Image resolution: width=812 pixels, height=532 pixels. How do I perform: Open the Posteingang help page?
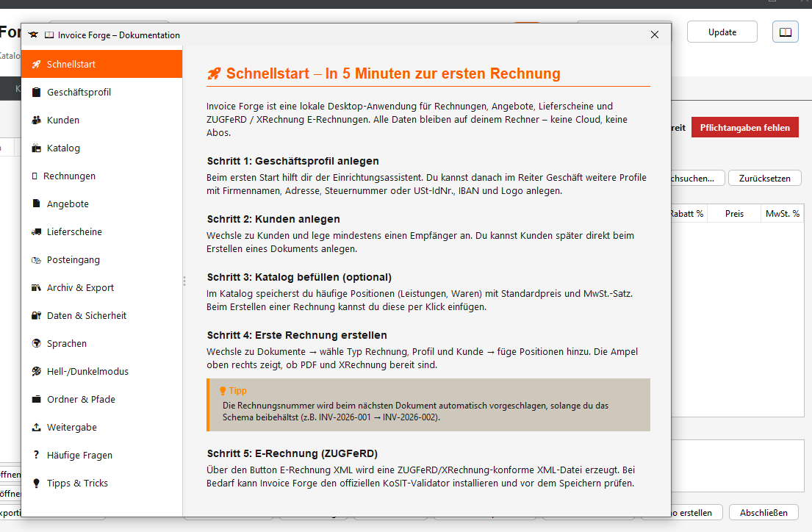(102, 260)
